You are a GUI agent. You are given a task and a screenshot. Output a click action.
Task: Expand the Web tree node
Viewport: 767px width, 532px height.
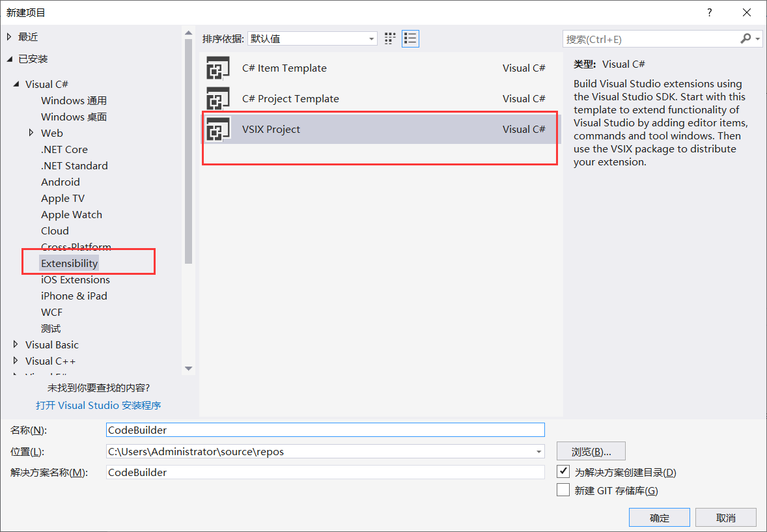pos(31,133)
